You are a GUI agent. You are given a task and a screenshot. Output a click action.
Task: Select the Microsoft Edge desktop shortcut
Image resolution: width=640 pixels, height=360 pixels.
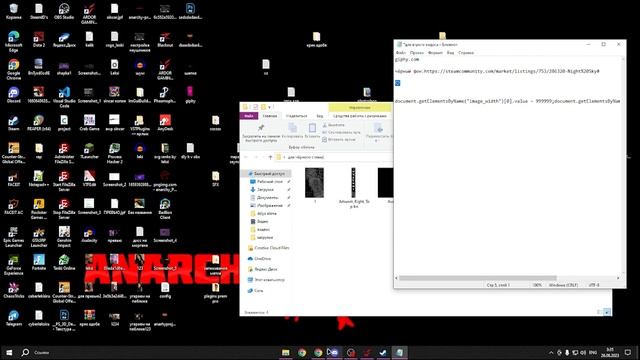[x=13, y=41]
